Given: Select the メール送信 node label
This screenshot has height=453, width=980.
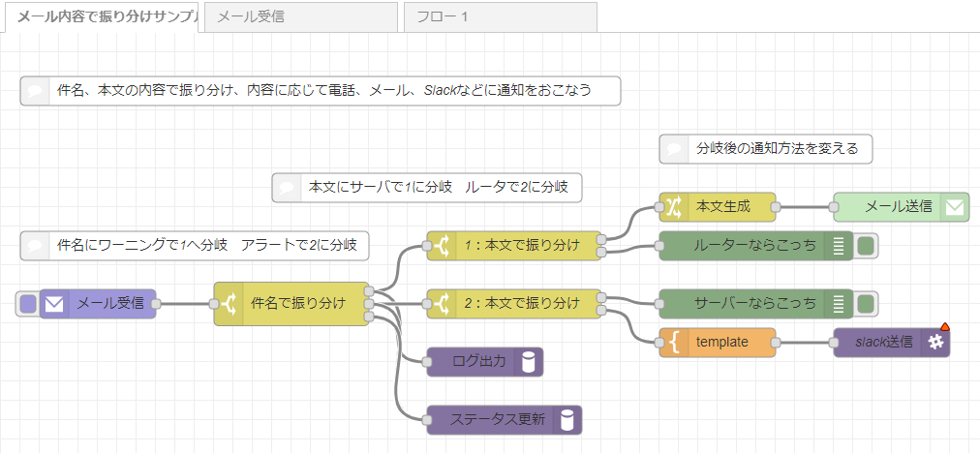Looking at the screenshot, I should 899,207.
